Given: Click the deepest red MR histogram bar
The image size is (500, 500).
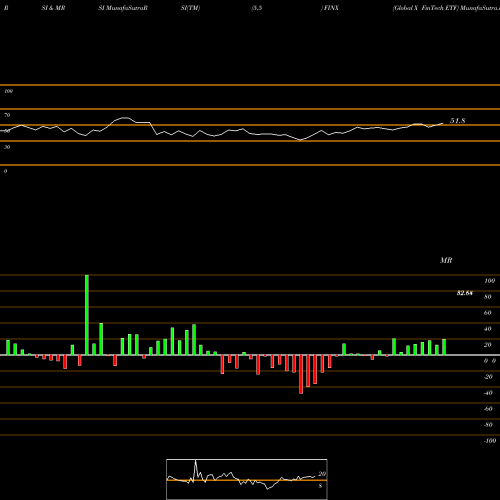Looking at the screenshot, I should [301, 374].
